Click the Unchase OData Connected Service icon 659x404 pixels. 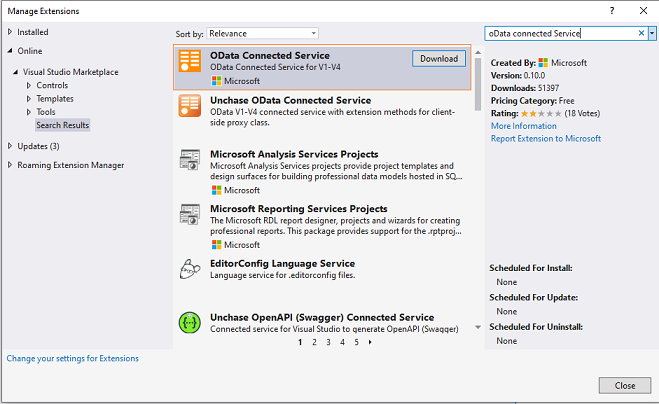190,106
